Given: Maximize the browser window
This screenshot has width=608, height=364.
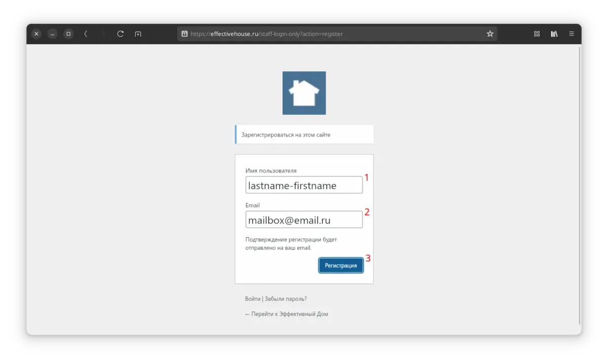Looking at the screenshot, I should tap(68, 34).
